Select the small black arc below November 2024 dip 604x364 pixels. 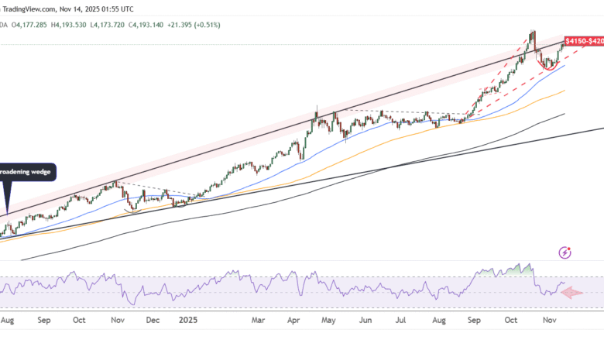click(132, 211)
